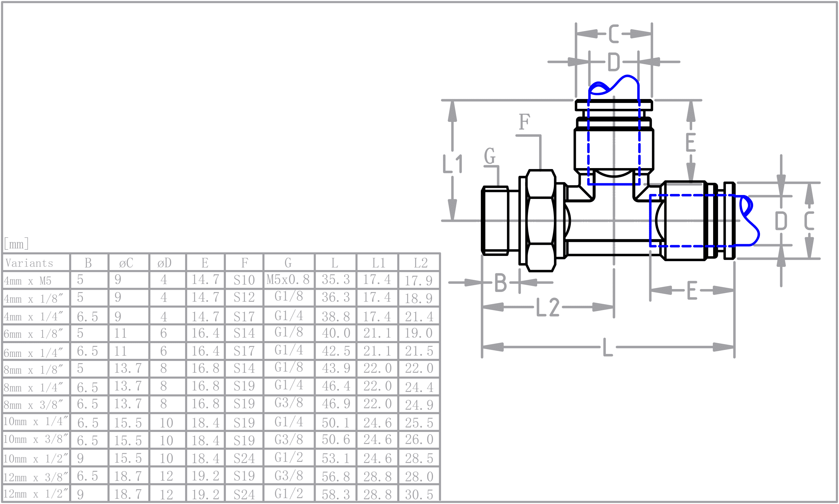Click the 46.9 length value
The height and width of the screenshot is (504, 839).
[336, 403]
